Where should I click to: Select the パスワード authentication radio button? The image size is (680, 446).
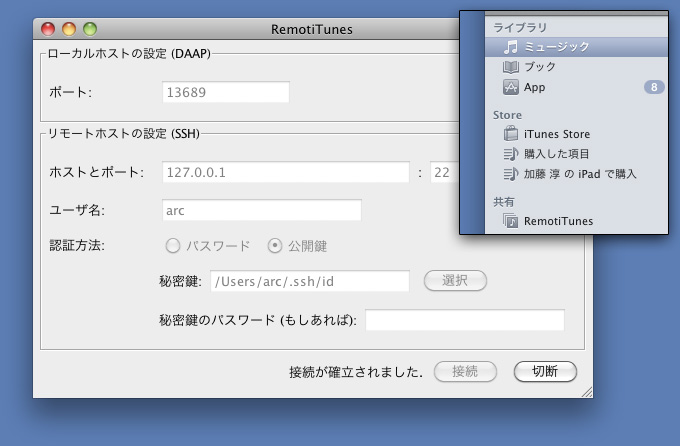pos(173,245)
